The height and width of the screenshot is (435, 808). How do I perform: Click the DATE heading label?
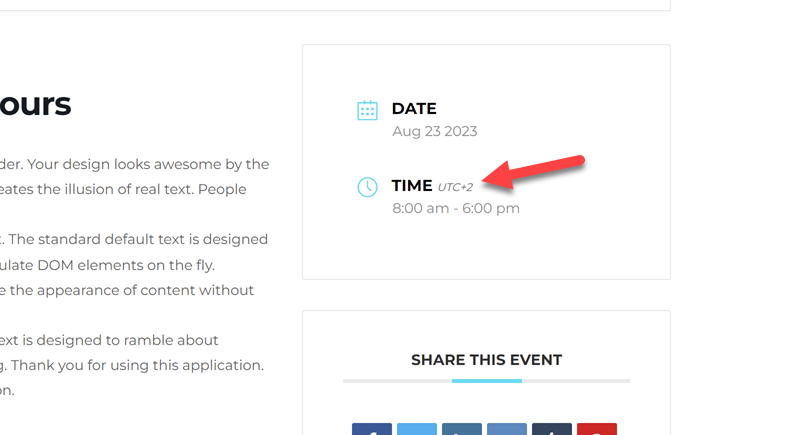click(414, 108)
